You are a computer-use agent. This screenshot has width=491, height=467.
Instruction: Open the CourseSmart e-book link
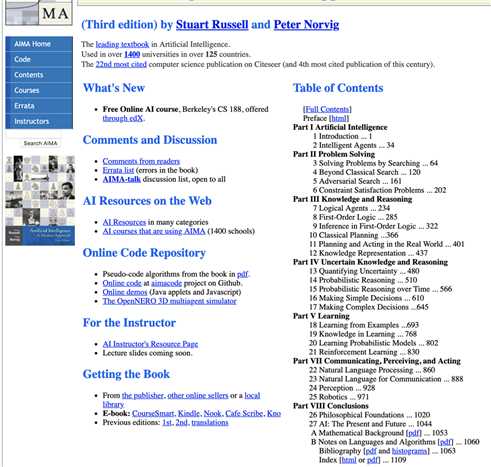153,413
